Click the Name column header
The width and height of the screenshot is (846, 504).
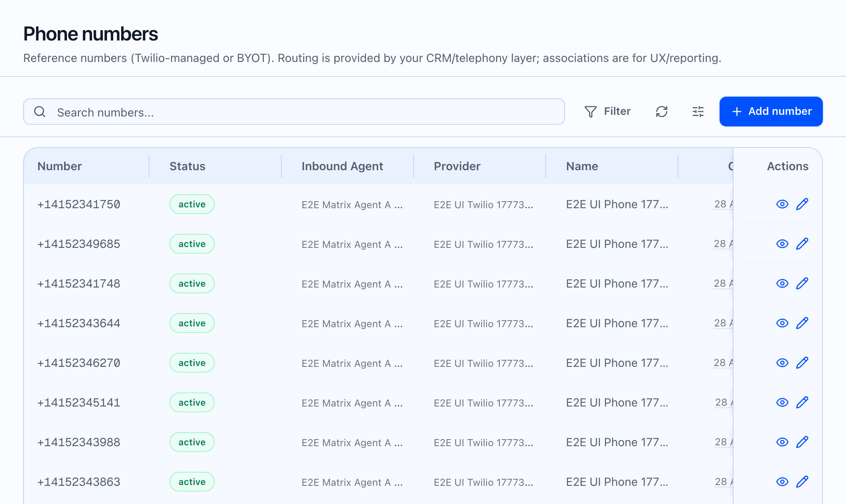pyautogui.click(x=582, y=166)
